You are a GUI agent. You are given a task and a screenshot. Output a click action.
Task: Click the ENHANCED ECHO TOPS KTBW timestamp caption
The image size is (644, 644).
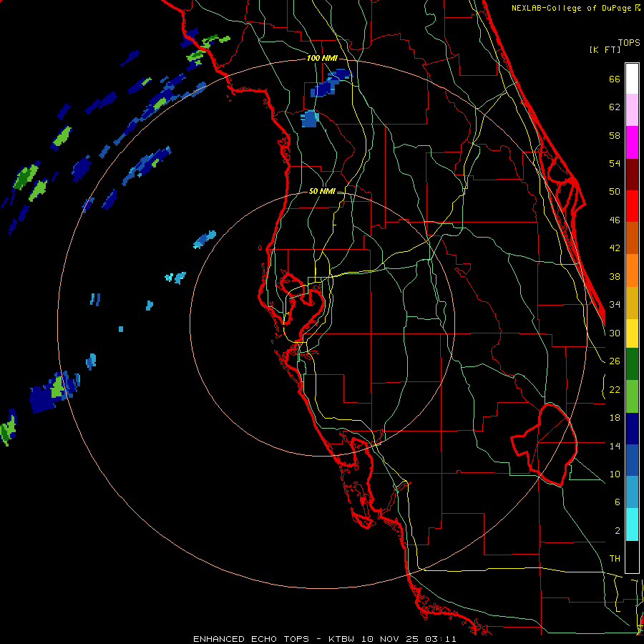(x=324, y=639)
